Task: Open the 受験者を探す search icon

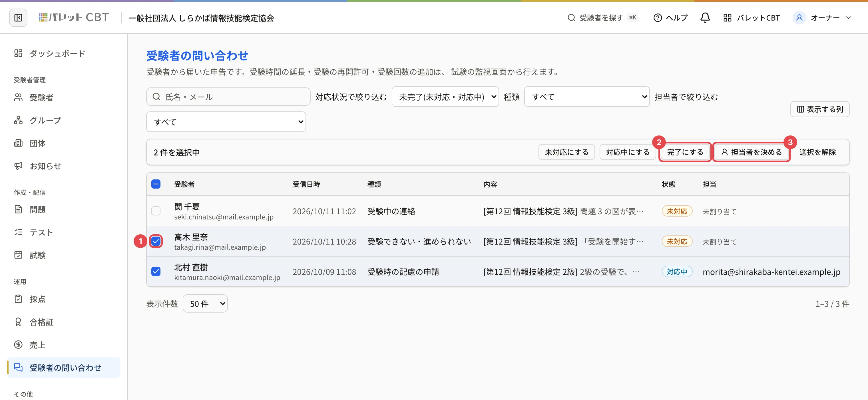Action: pyautogui.click(x=571, y=17)
